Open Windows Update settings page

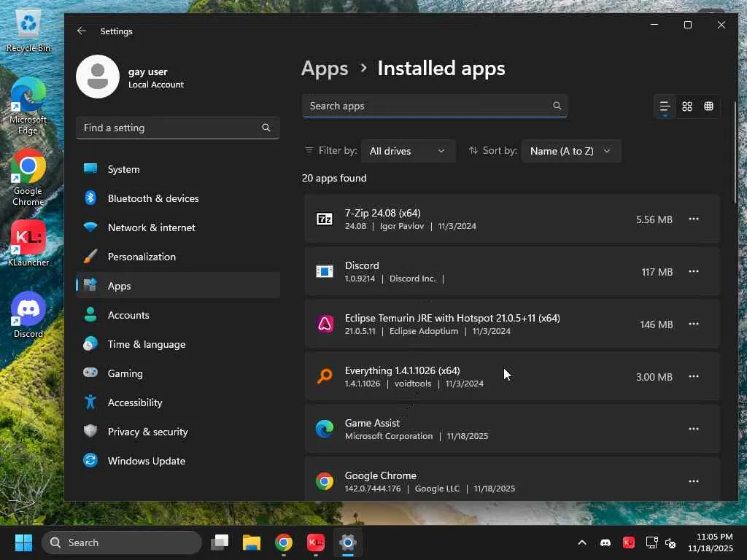(x=146, y=461)
